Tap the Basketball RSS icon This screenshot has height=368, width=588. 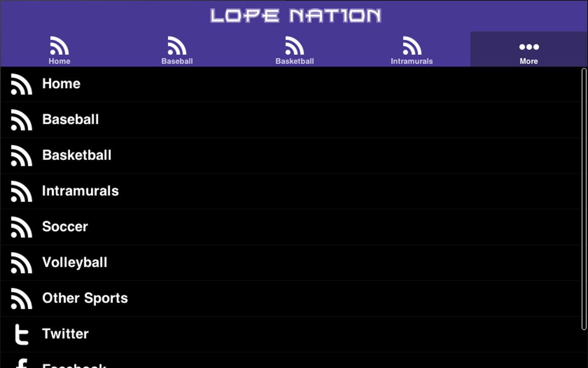[x=21, y=155]
